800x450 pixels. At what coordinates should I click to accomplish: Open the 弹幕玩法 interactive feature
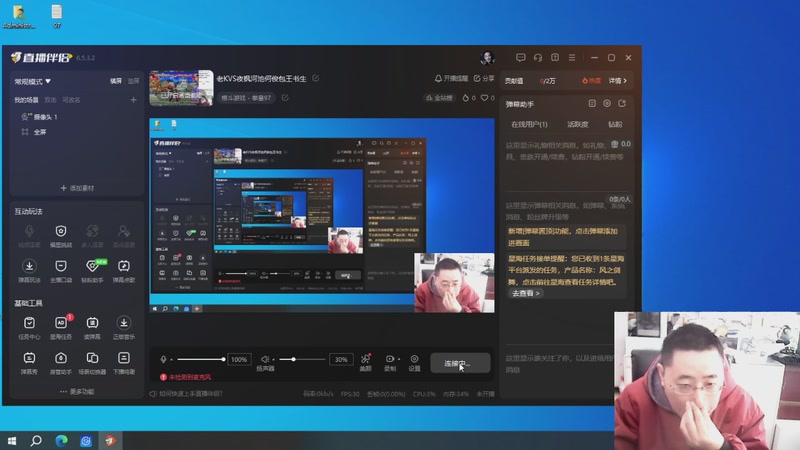pos(29,271)
